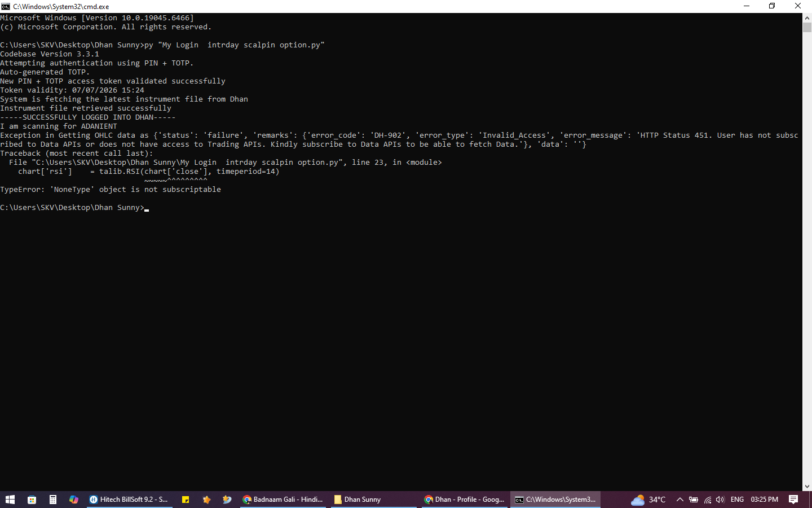Click the battery power icon in tray
The width and height of the screenshot is (812, 508).
point(694,500)
